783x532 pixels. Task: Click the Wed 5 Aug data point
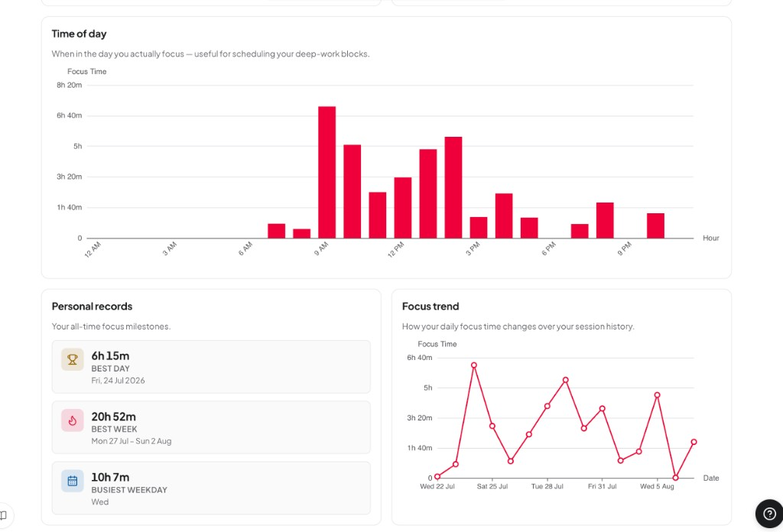(657, 395)
